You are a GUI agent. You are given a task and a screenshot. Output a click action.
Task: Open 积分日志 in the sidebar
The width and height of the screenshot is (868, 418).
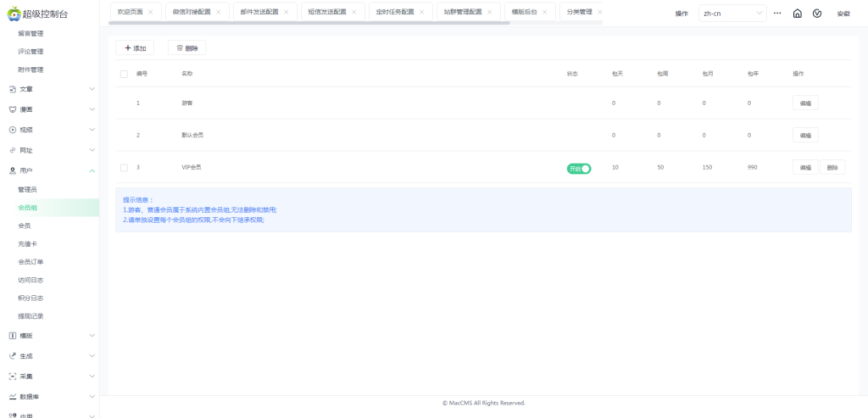point(31,298)
